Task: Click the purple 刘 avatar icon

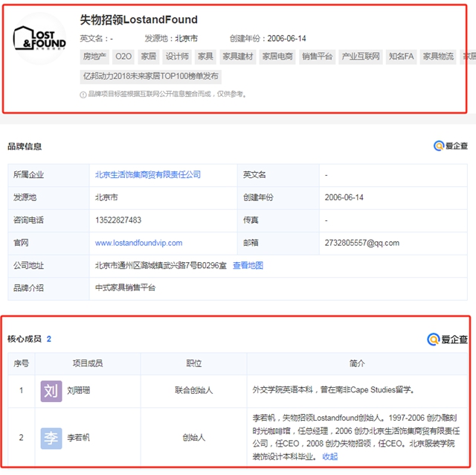Action: (51, 391)
